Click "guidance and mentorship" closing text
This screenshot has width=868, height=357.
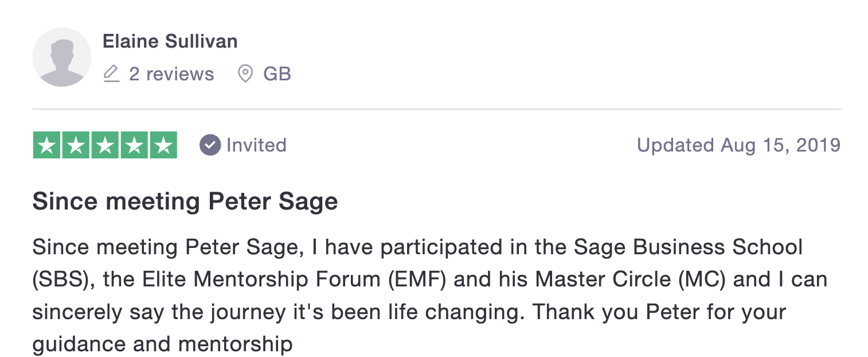coord(162,344)
